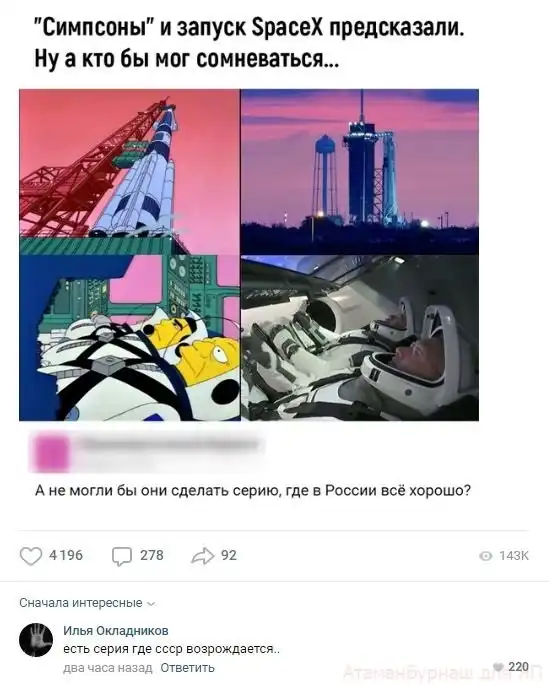Open the Simpsons astronauts cartoon image
549x685 pixels.
[130, 338]
